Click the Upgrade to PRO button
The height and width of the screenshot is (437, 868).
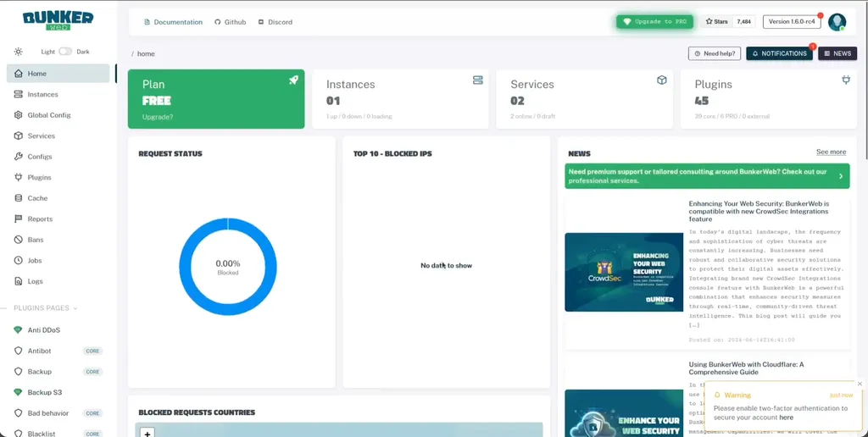click(x=655, y=21)
